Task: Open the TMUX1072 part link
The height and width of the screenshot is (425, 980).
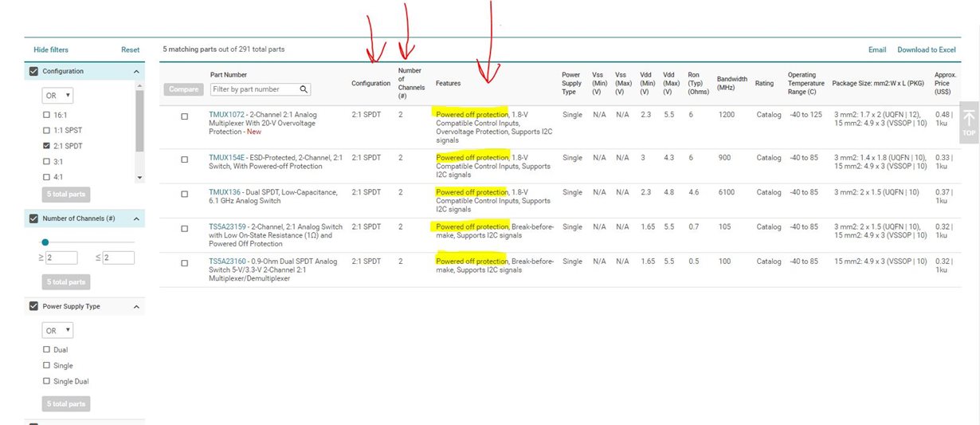Action: pos(226,115)
